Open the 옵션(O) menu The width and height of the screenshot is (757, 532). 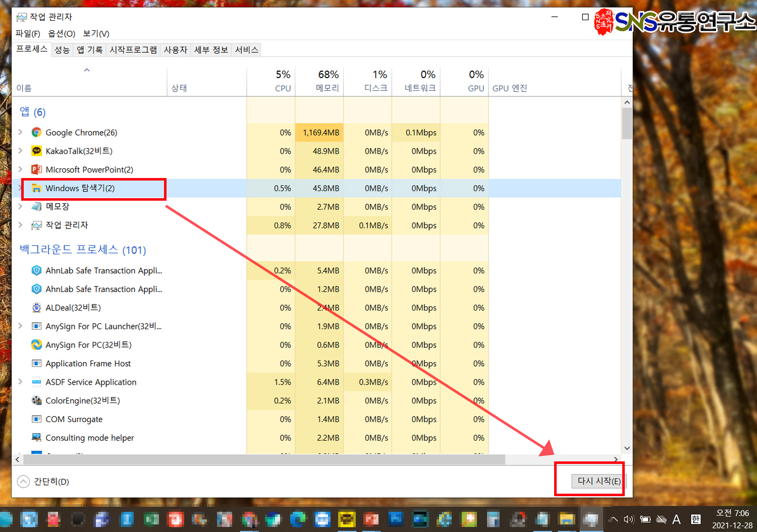point(62,33)
